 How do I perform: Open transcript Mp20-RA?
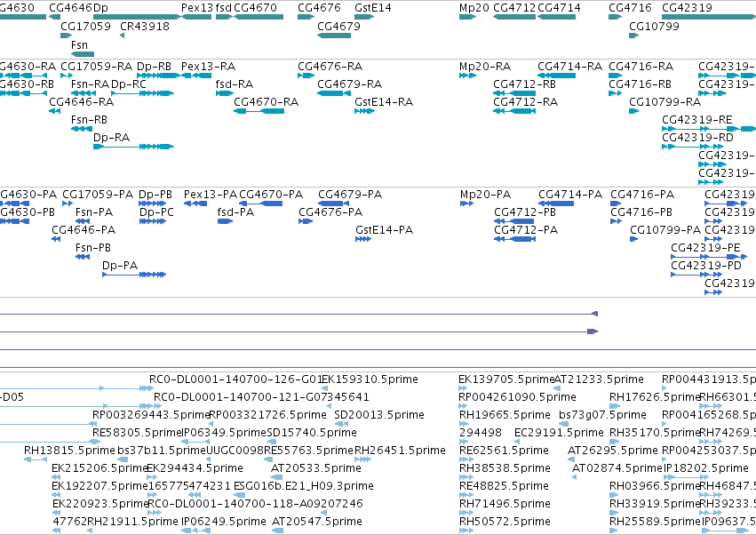click(x=484, y=66)
